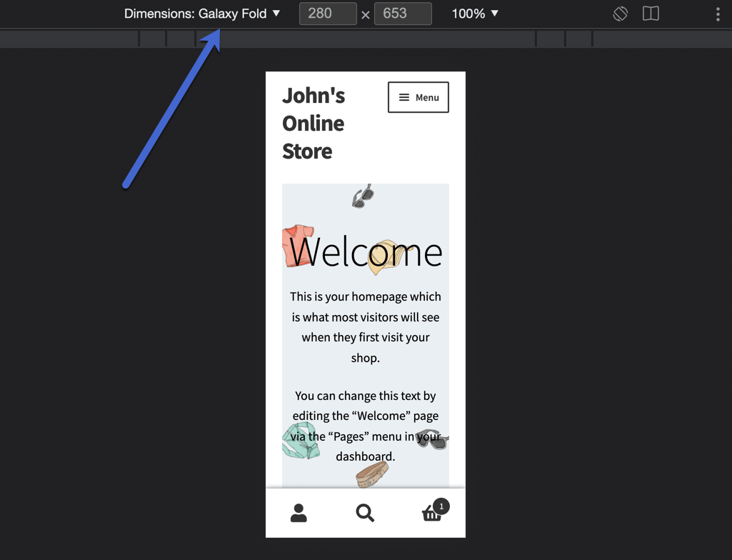732x560 pixels.
Task: Click the sunglasses image above Welcome
Action: (x=363, y=196)
